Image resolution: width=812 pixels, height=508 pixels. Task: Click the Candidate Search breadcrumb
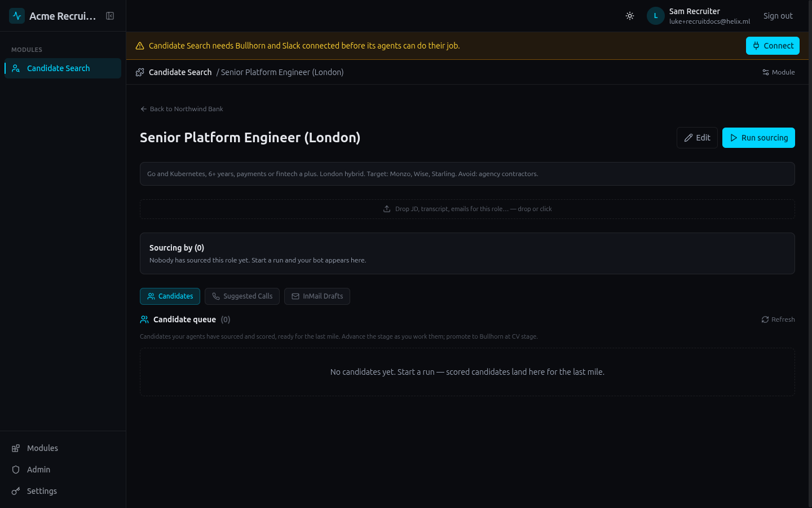(x=180, y=72)
